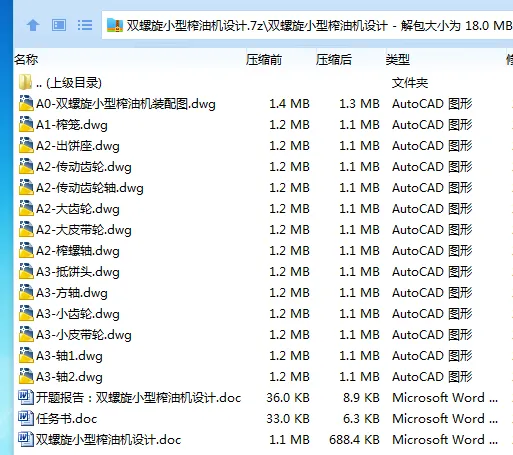Click 36.0 KB original size value
The width and height of the screenshot is (513, 455).
(x=288, y=398)
